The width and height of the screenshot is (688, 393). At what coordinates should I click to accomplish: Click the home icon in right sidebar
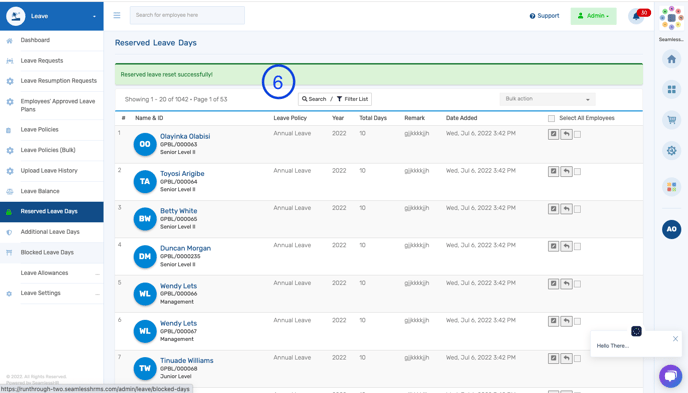(x=671, y=59)
